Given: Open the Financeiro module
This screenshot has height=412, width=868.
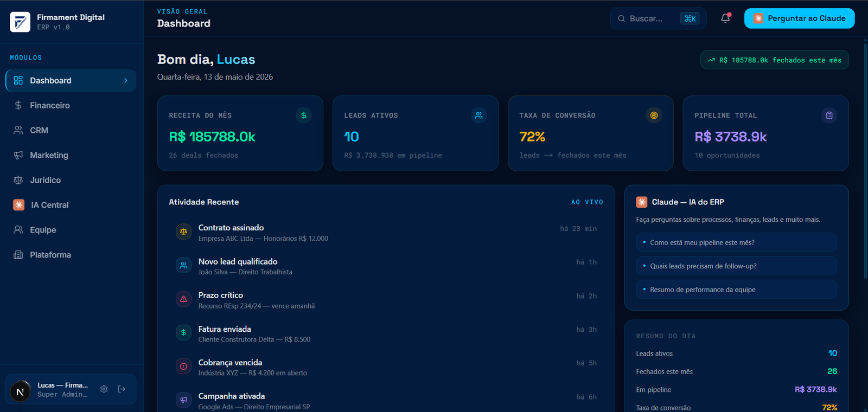Looking at the screenshot, I should 71,105.
